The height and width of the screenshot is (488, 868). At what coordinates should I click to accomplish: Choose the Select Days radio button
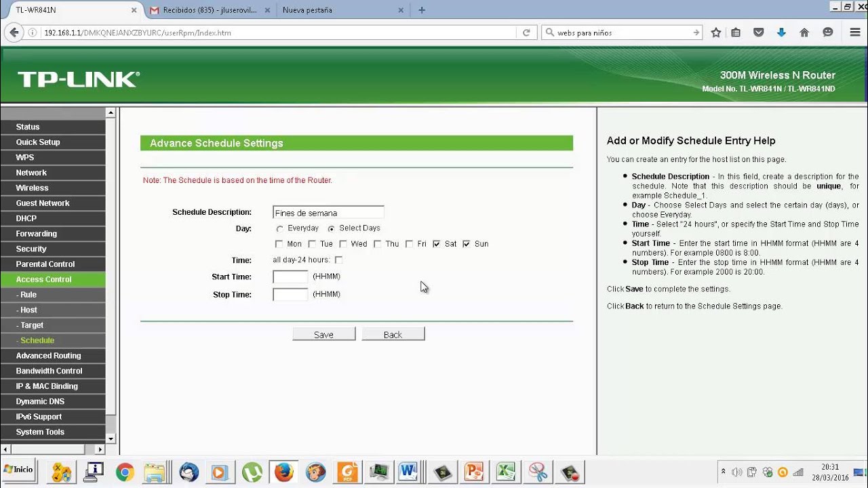pyautogui.click(x=331, y=229)
